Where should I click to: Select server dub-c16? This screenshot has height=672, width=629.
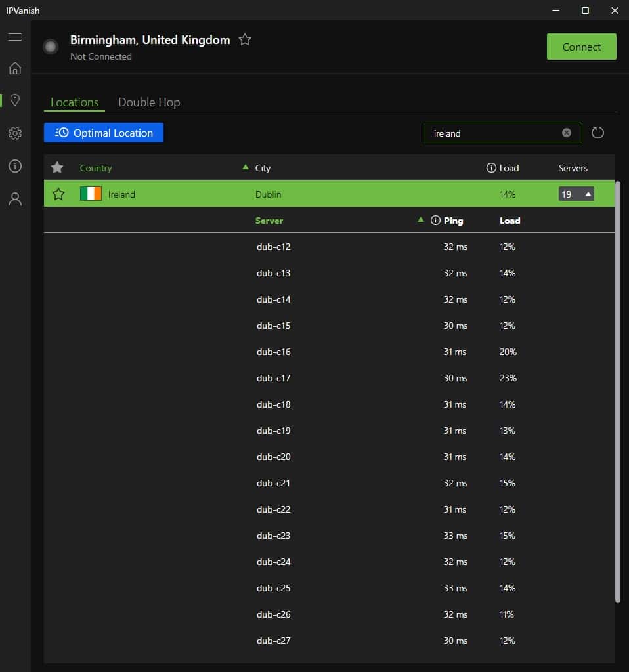click(329, 352)
